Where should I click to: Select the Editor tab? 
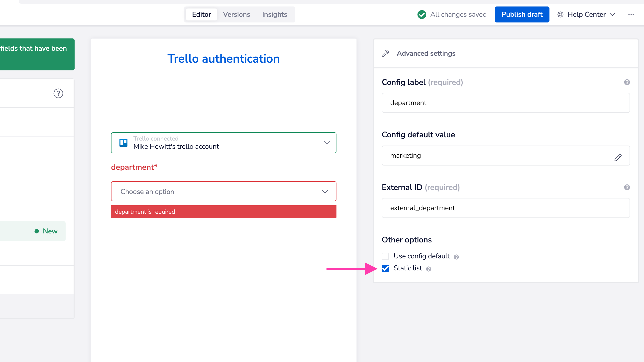(201, 14)
